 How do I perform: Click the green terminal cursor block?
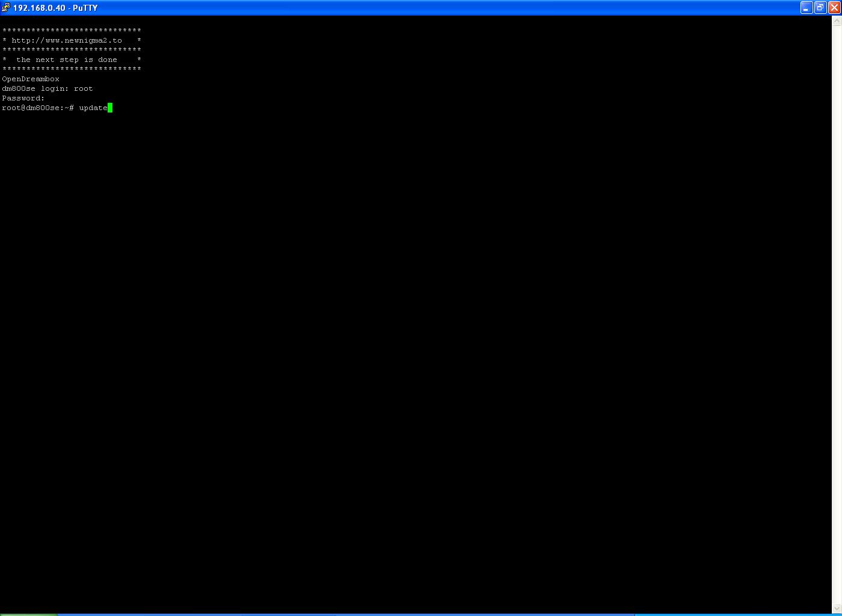click(110, 108)
